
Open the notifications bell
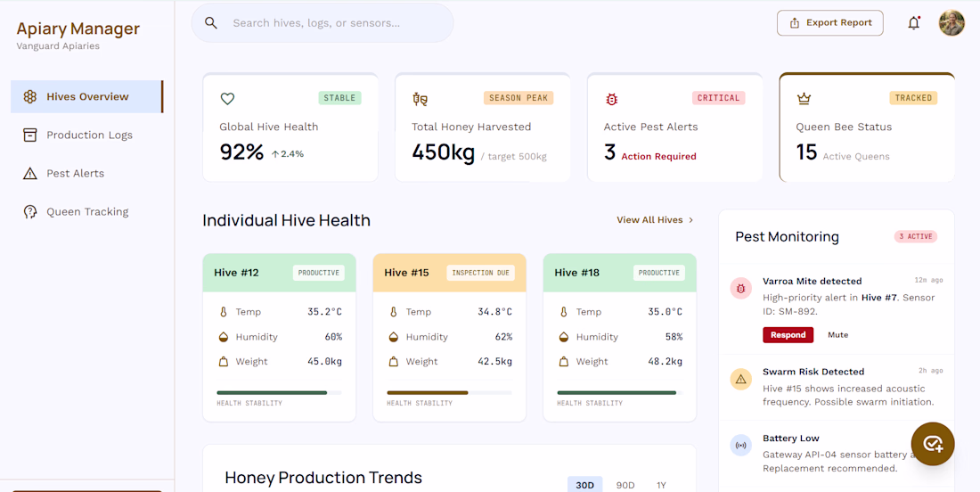pyautogui.click(x=914, y=23)
